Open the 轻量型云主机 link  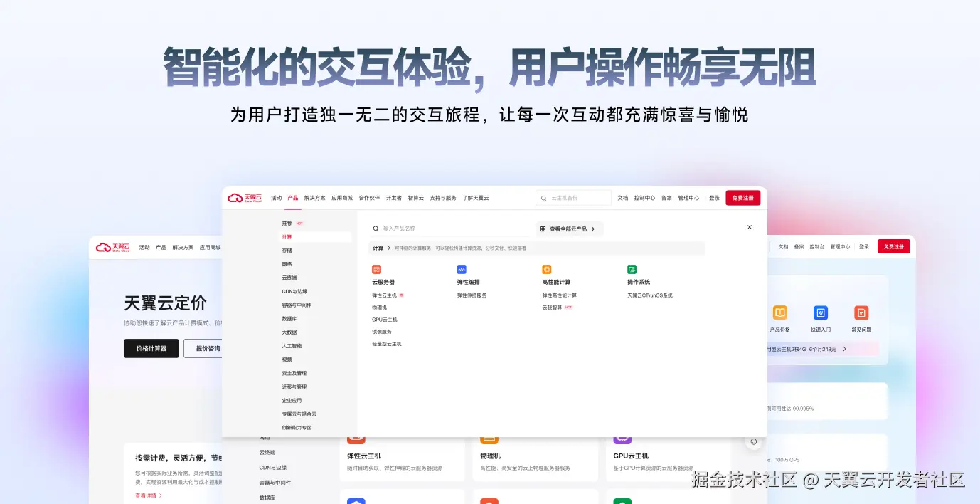click(x=387, y=344)
